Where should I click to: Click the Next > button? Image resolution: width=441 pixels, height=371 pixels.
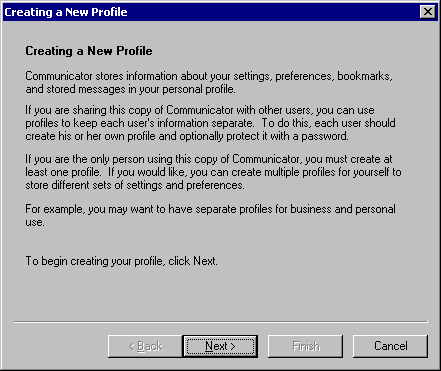[220, 346]
